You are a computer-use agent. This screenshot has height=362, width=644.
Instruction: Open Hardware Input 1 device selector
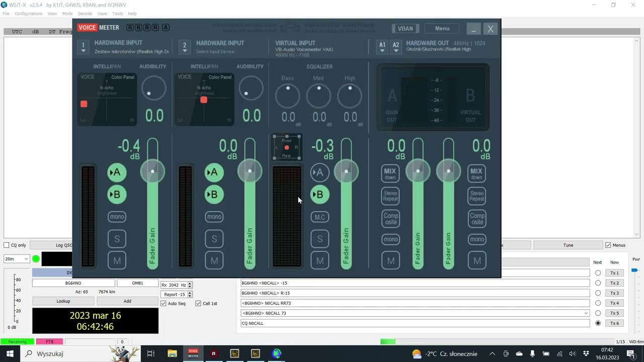point(84,47)
